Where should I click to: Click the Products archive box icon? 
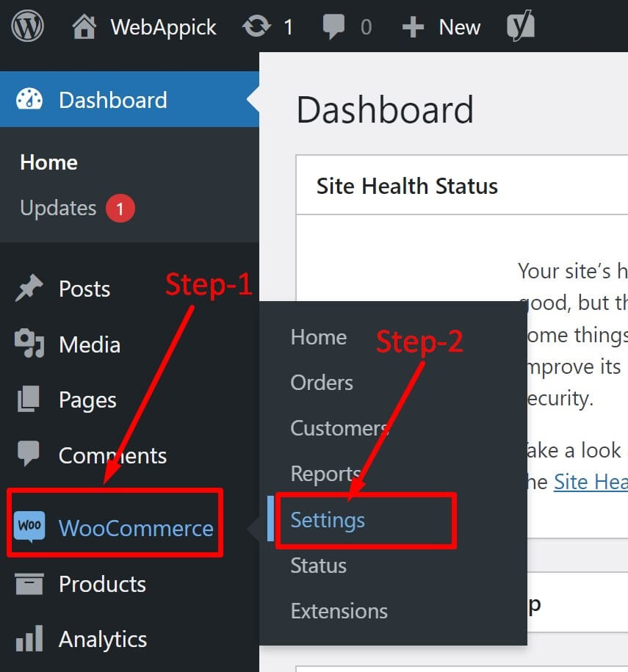[x=29, y=584]
